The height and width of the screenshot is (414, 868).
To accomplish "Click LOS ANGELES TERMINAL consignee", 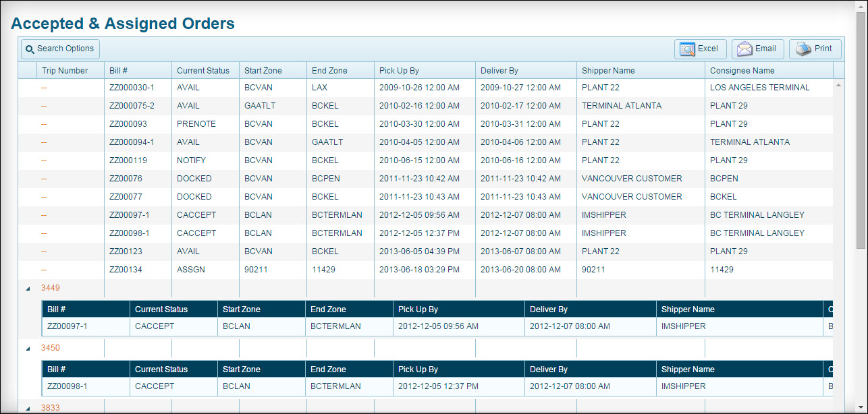I will (759, 88).
